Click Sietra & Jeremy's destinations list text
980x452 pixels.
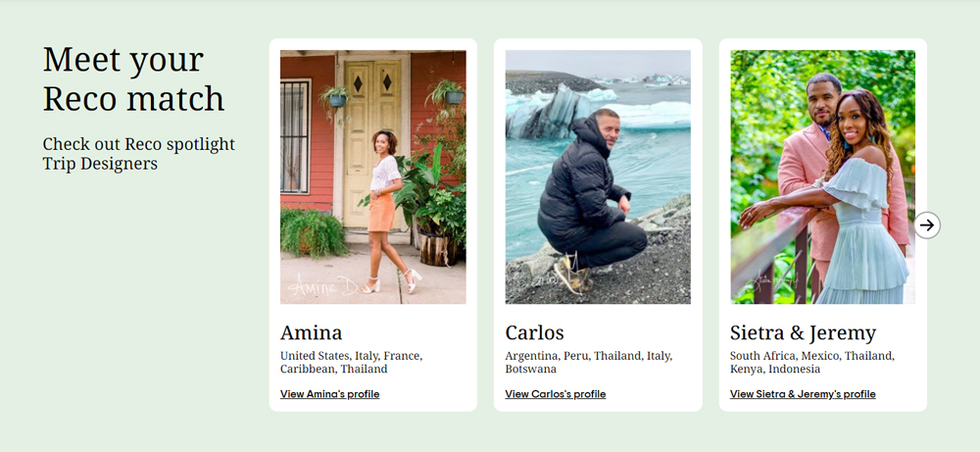pos(811,362)
